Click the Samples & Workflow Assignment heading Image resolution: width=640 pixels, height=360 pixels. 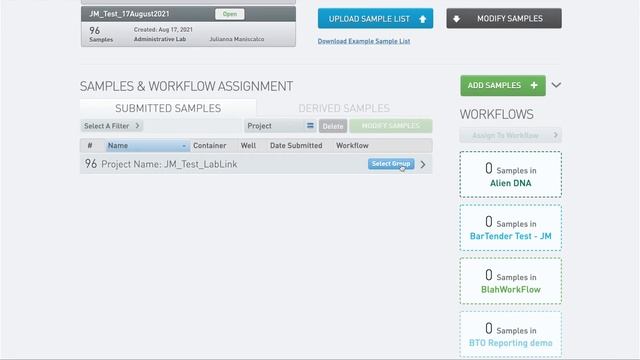[x=186, y=87]
